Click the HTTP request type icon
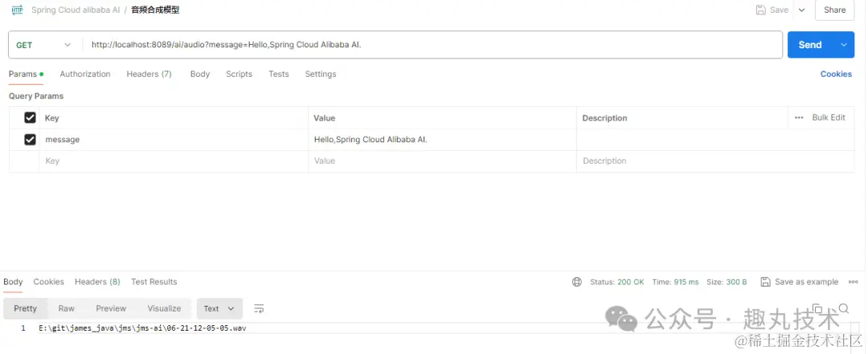868x354 pixels. point(17,10)
